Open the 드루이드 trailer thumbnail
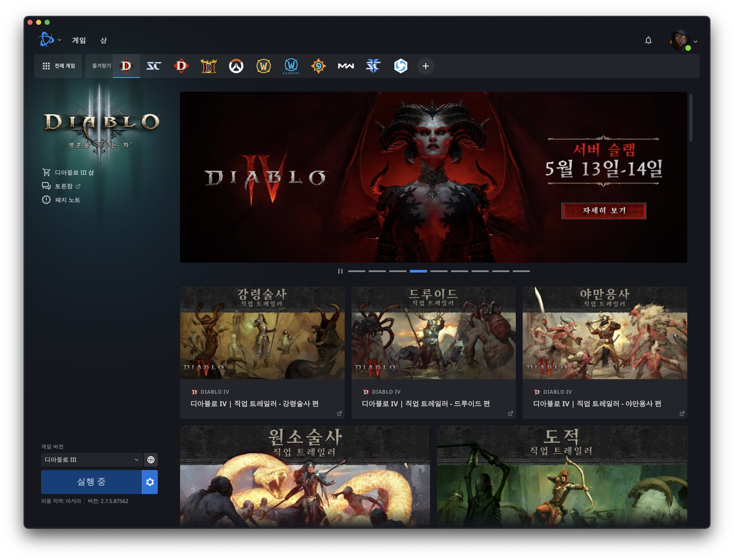Viewport: 734px width, 560px height. (x=433, y=333)
